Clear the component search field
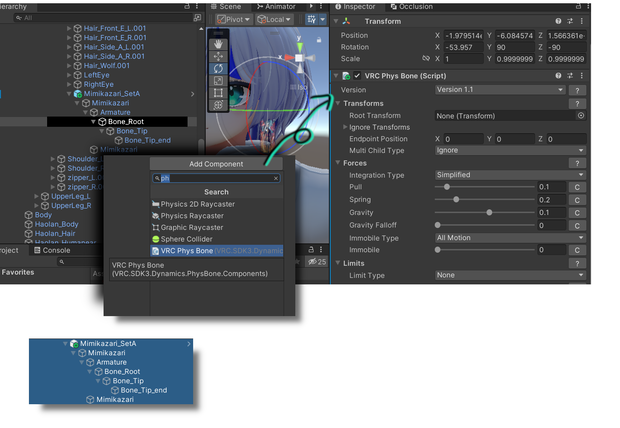 pyautogui.click(x=276, y=178)
